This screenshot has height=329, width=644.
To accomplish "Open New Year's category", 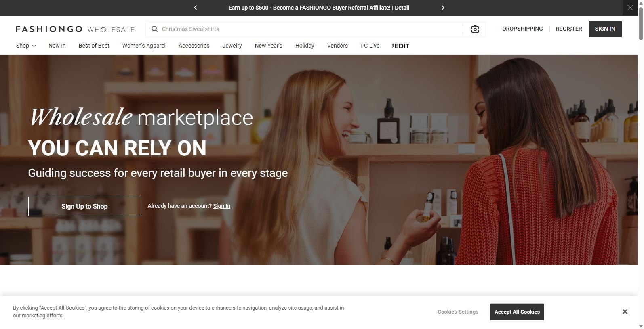I will 268,46.
